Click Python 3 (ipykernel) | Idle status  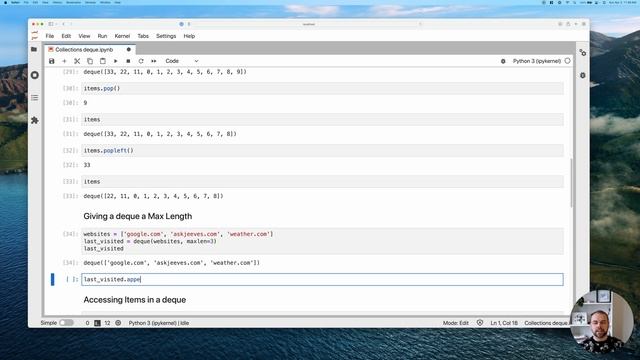coord(159,323)
